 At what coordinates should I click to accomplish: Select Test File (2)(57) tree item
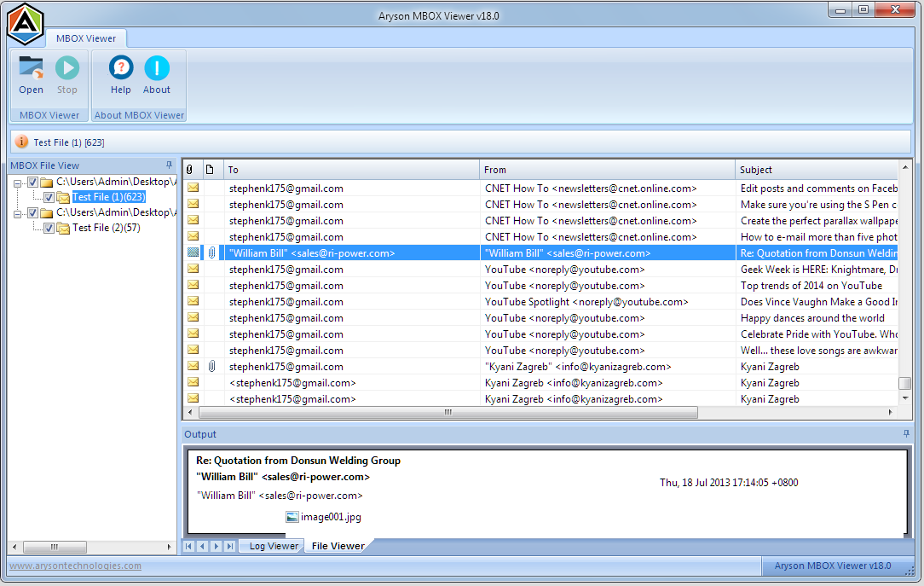point(106,228)
